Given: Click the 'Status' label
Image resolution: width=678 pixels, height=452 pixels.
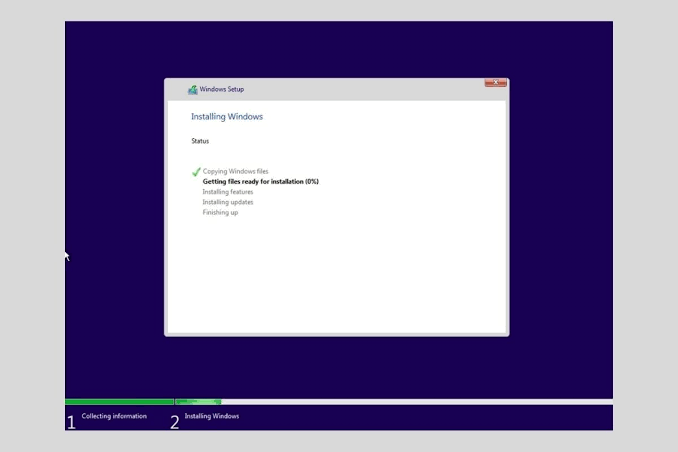Looking at the screenshot, I should (x=200, y=141).
